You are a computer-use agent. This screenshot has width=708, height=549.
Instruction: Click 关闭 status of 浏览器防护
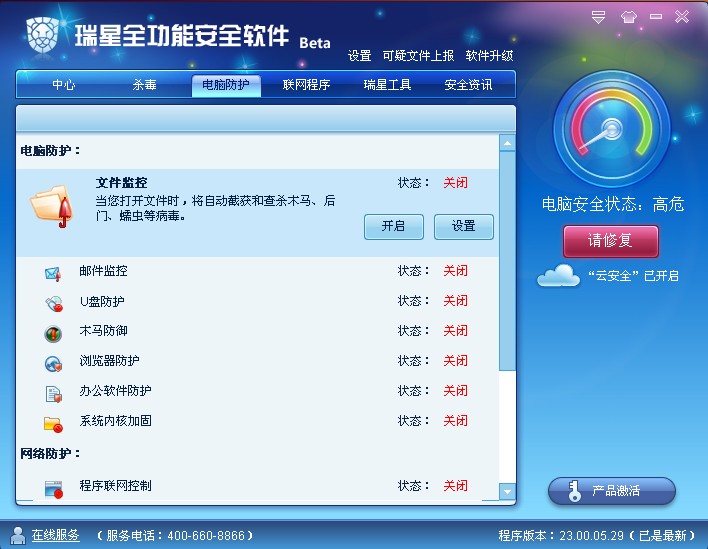456,361
